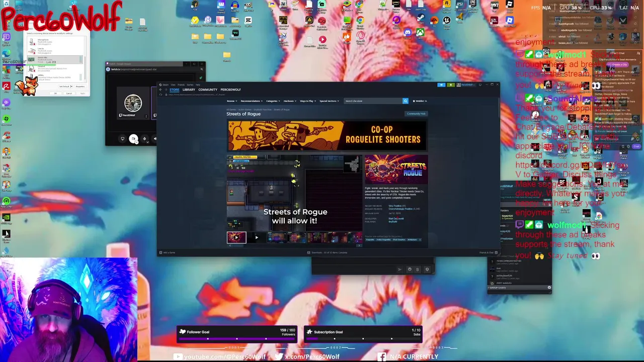Open the emoji picker in chat window
This screenshot has height=362, width=644.
click(x=410, y=269)
